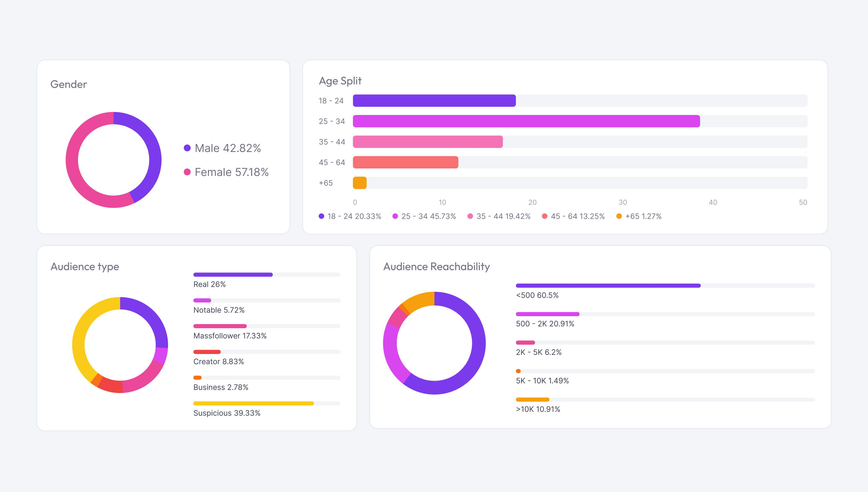Click legend entry 45 - 64 13.25%
The width and height of the screenshot is (868, 492).
click(573, 216)
